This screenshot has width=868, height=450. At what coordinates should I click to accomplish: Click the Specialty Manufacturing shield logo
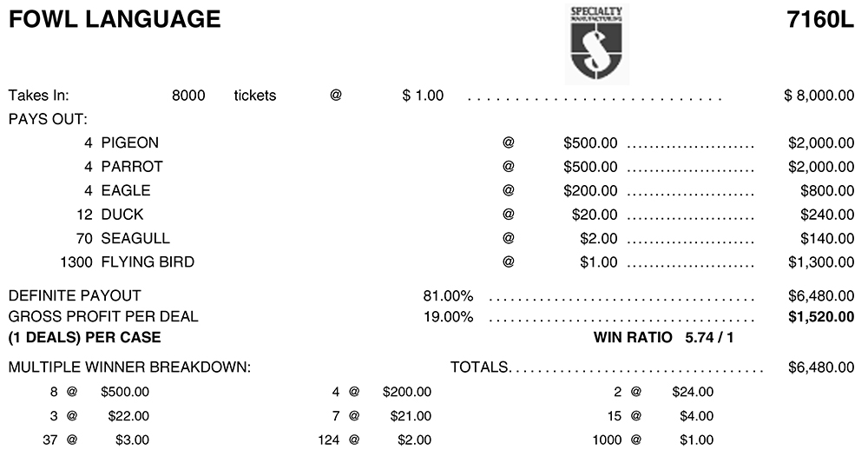point(596,45)
